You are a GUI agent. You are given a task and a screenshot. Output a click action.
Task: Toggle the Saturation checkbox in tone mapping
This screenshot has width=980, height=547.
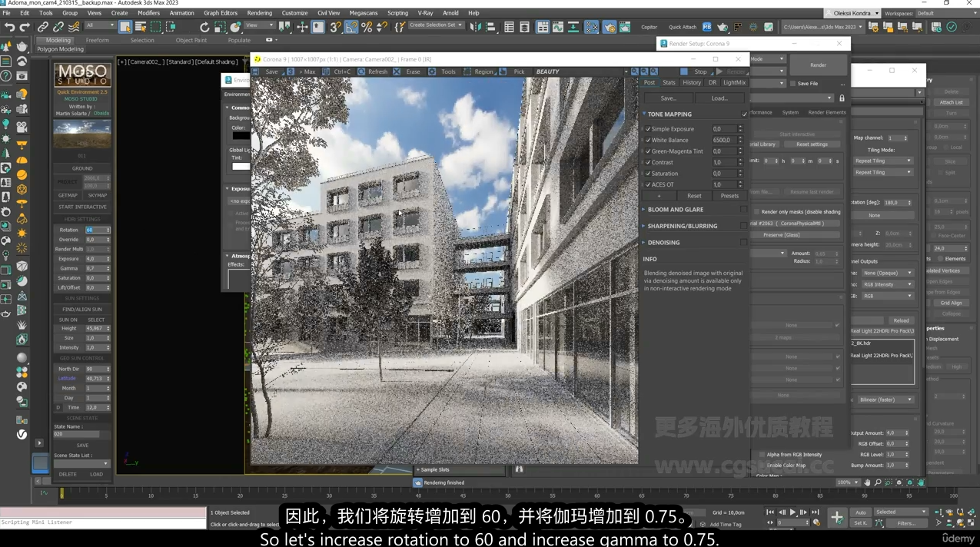[648, 174]
